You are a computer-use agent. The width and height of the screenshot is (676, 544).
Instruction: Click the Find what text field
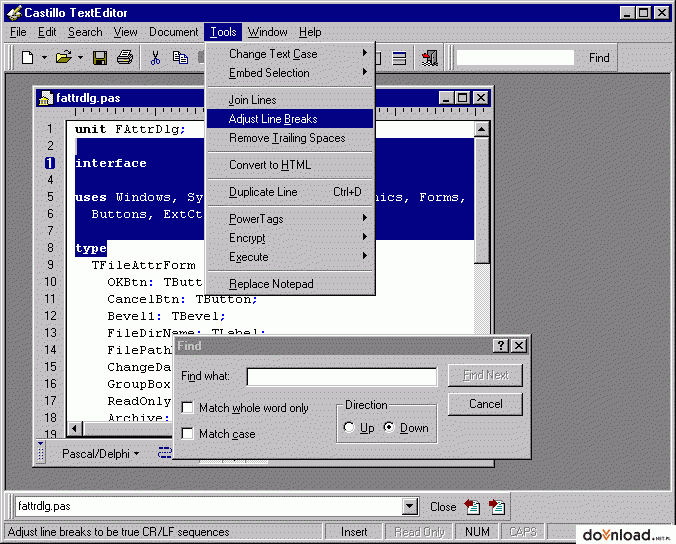341,377
